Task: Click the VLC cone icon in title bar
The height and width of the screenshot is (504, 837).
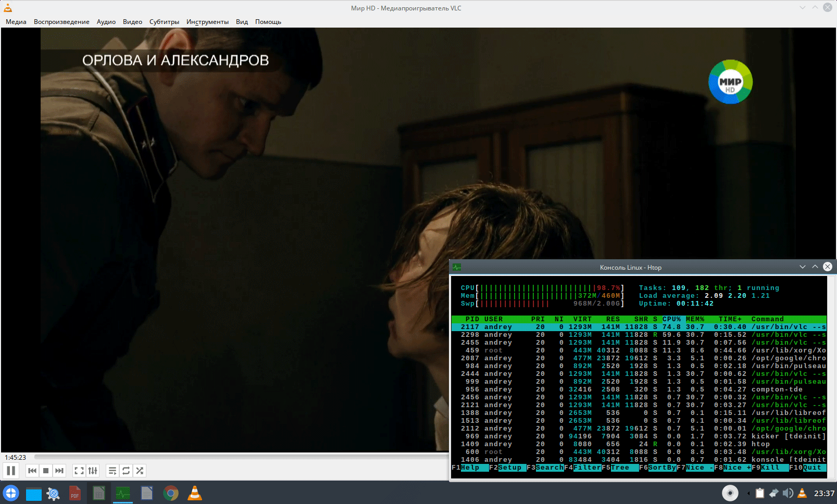Action: 8,8
